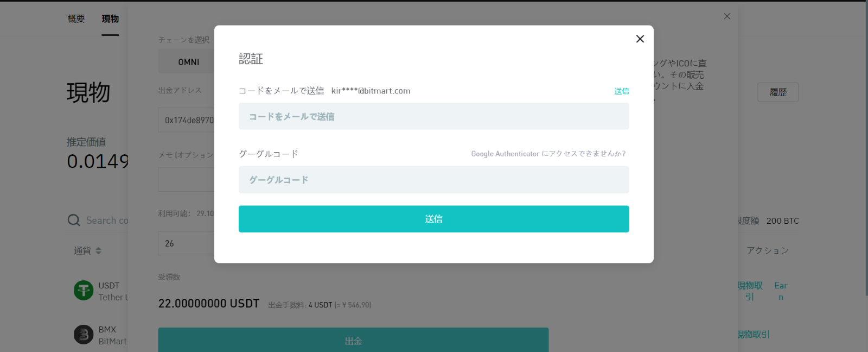Viewport: 868px width, 352px height.
Task: Sort by 通貨 column arrows
Action: (x=98, y=251)
